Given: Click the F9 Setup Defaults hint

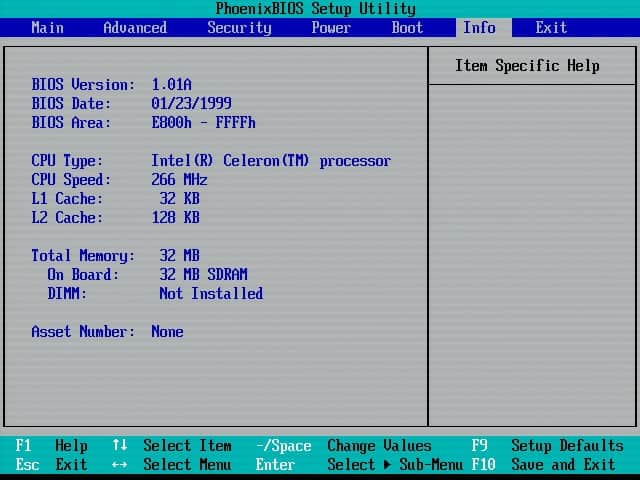Looking at the screenshot, I should (x=547, y=446).
